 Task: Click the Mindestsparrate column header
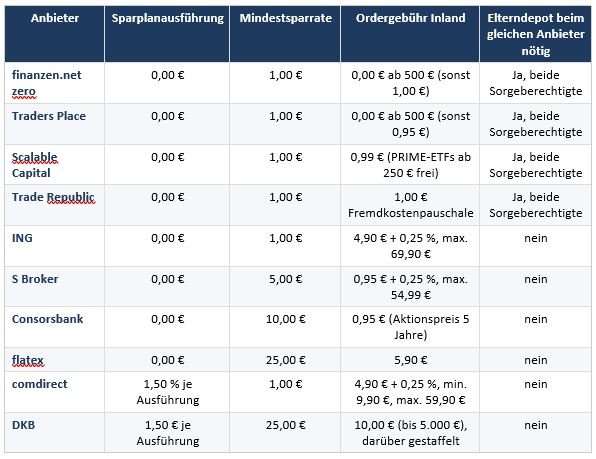[x=285, y=34]
